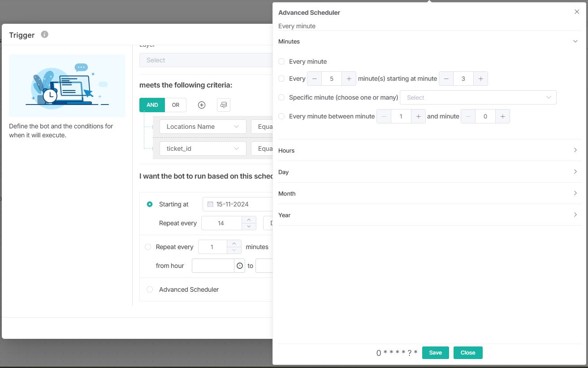Click calendar icon in Starting at date
588x368 pixels.
(210, 204)
